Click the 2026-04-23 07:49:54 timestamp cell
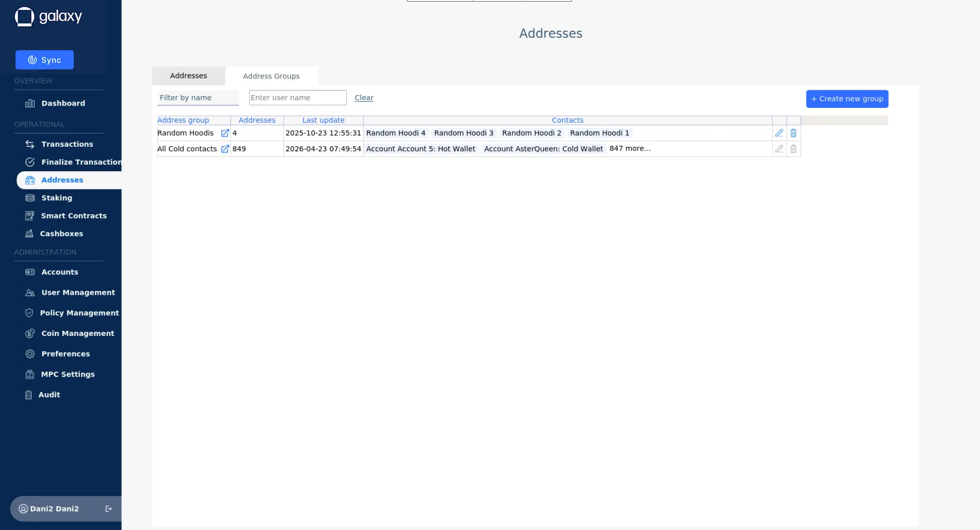This screenshot has width=980, height=530. pos(324,149)
